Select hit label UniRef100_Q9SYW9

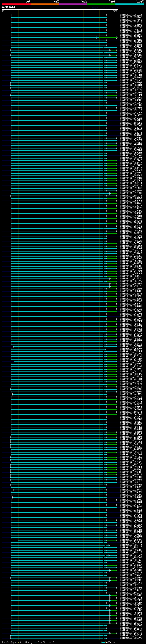[x=131, y=621]
